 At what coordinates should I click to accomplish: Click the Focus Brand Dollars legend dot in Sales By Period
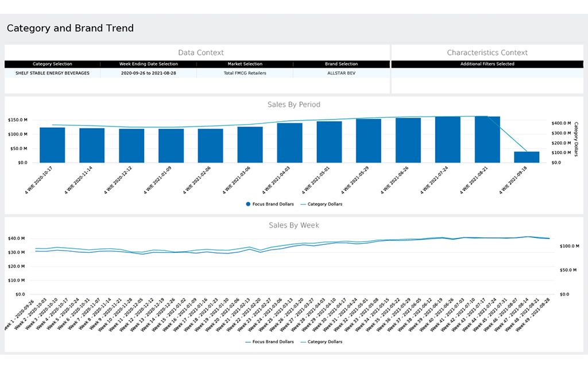(248, 204)
